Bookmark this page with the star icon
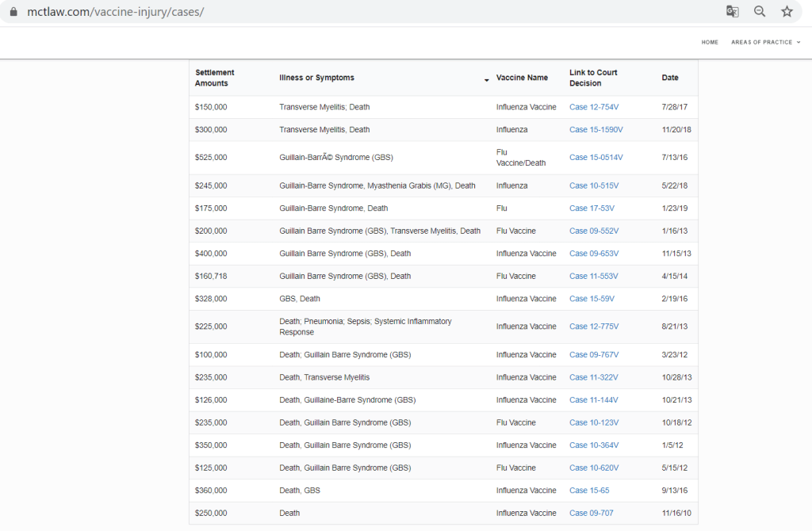This screenshot has height=531, width=812. 787,12
